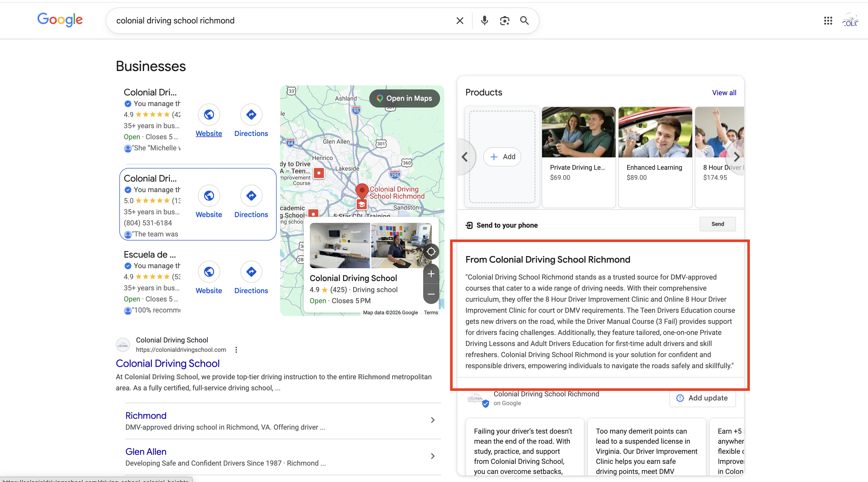Click 'Send to your phone' label
This screenshot has height=482, width=868.
click(507, 225)
